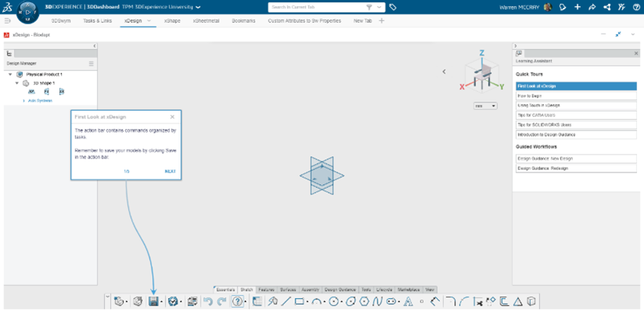644x313 pixels.
Task: Collapse the Physical Product 1 node
Action: pyautogui.click(x=10, y=75)
